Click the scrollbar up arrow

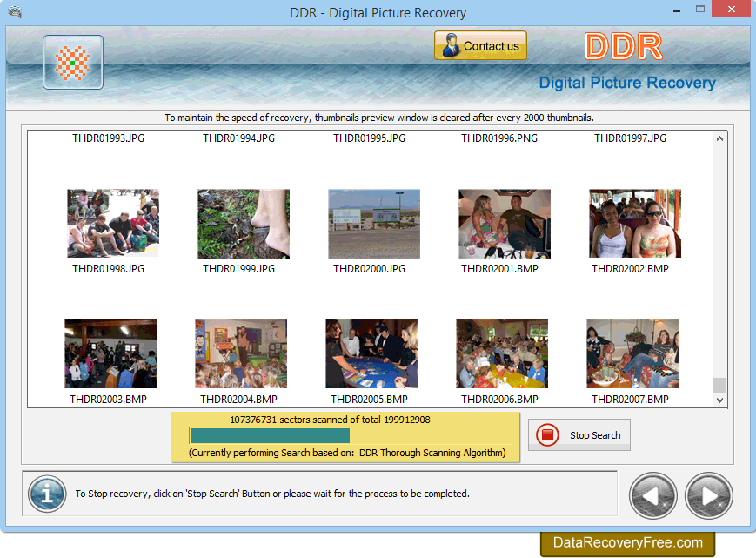719,138
